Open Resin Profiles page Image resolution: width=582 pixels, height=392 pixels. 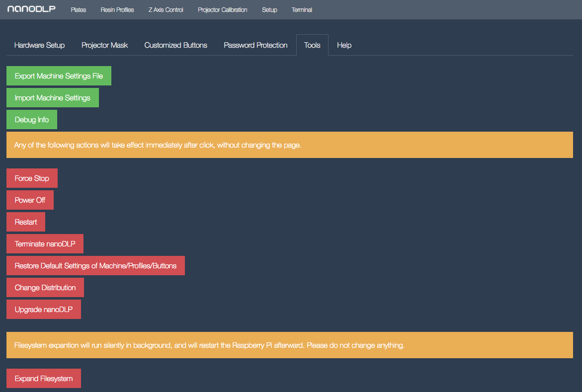117,9
